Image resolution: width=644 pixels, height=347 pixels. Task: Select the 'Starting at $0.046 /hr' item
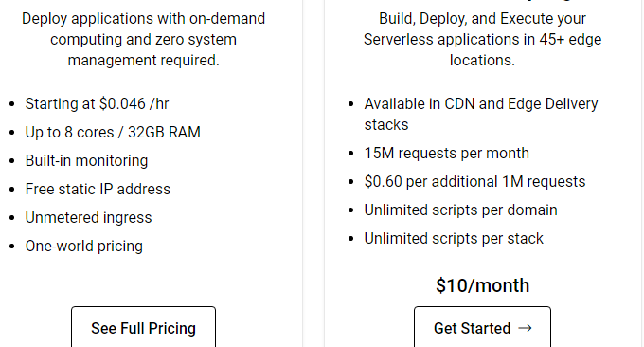[x=97, y=103]
